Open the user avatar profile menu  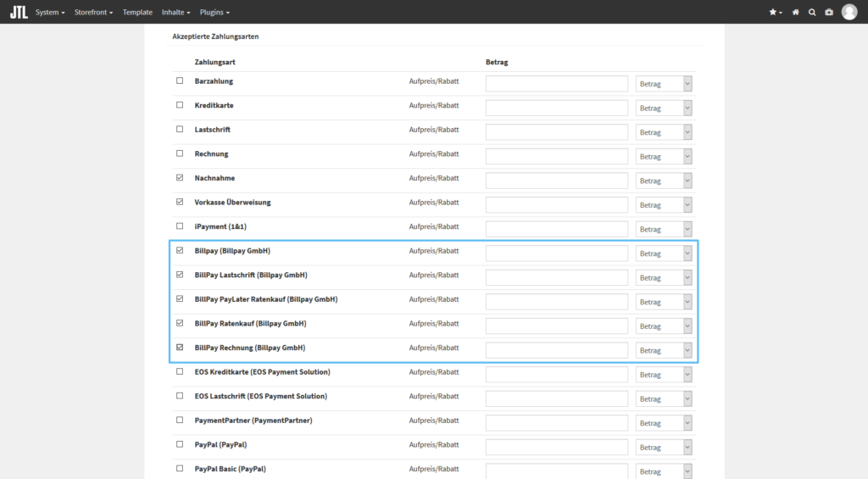tap(849, 12)
